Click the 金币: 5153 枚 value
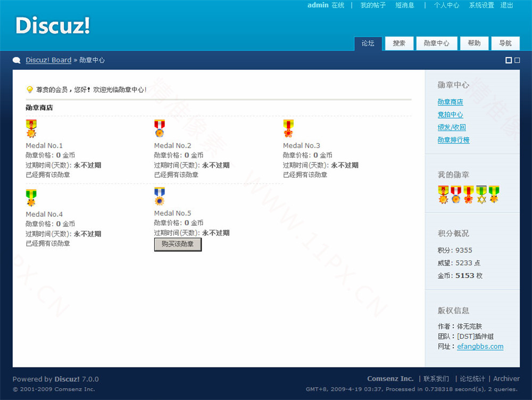The image size is (532, 400). [x=460, y=276]
